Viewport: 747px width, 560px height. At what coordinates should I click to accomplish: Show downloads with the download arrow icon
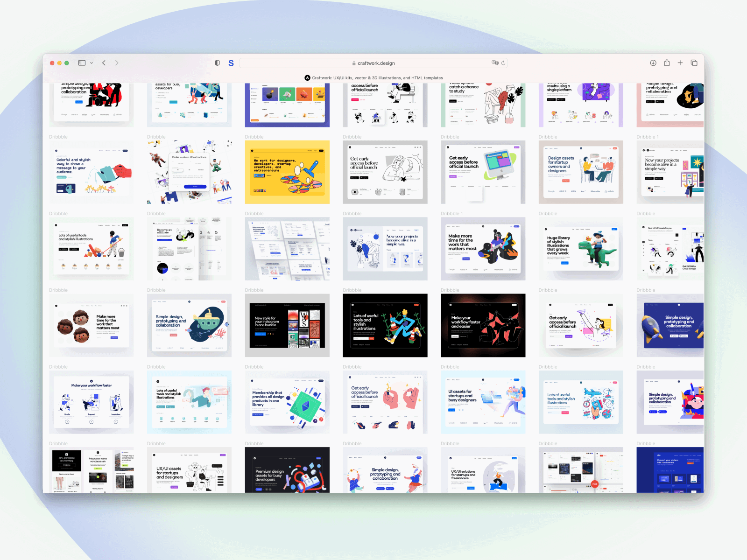coord(653,63)
